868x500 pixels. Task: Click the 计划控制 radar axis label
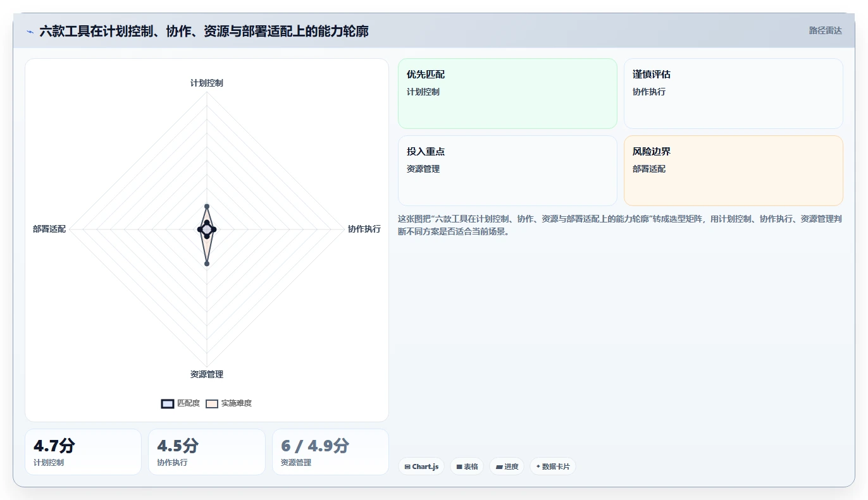pyautogui.click(x=207, y=83)
